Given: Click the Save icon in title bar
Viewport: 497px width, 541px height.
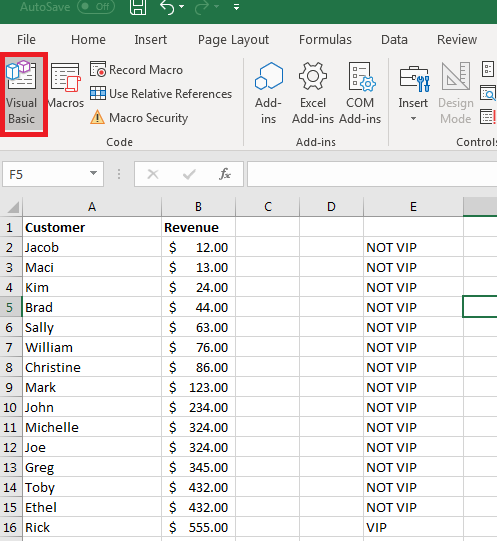Looking at the screenshot, I should 138,7.
